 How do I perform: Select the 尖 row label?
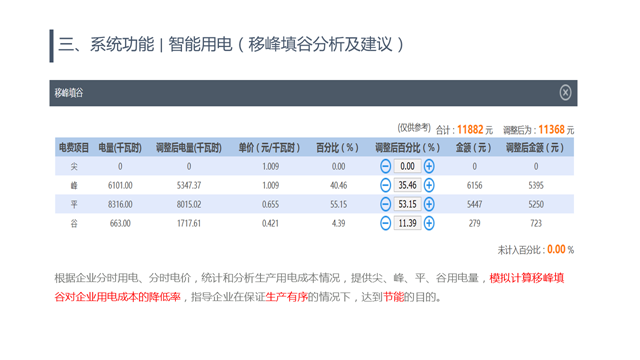74,167
